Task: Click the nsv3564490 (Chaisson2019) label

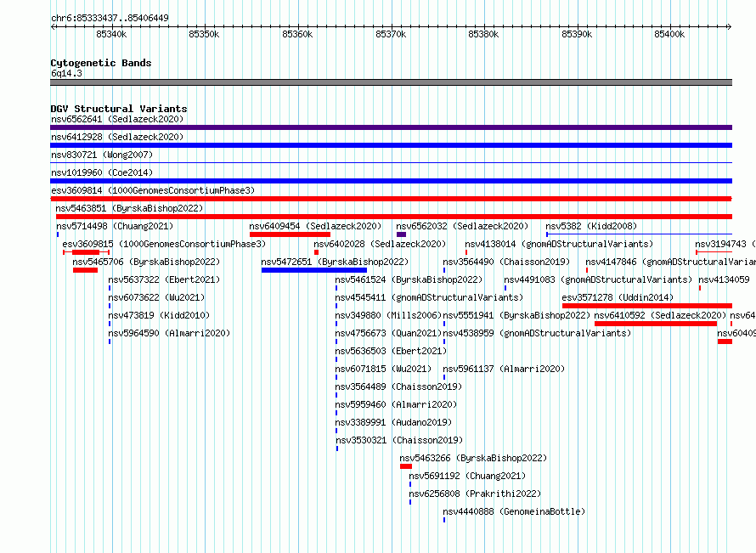Action: 506,262
